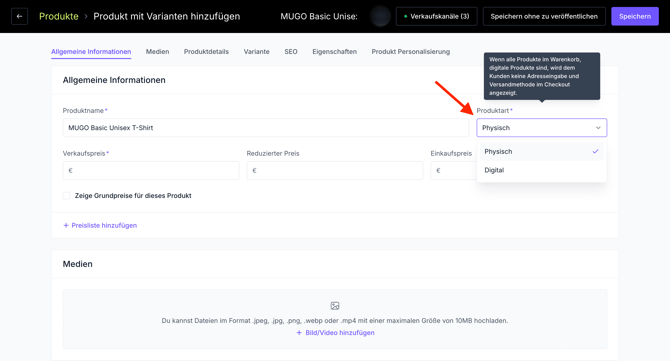This screenshot has height=361, width=670.
Task: Click the back arrow icon
Action: coord(19,16)
